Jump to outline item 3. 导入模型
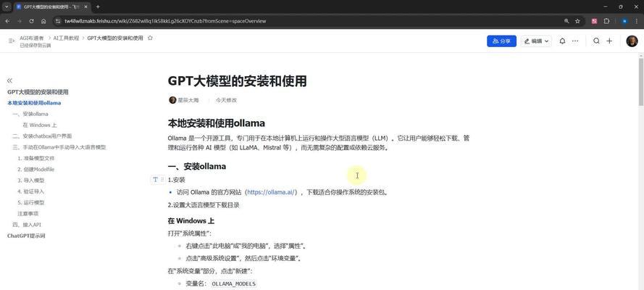This screenshot has height=290, width=644. pos(31,181)
